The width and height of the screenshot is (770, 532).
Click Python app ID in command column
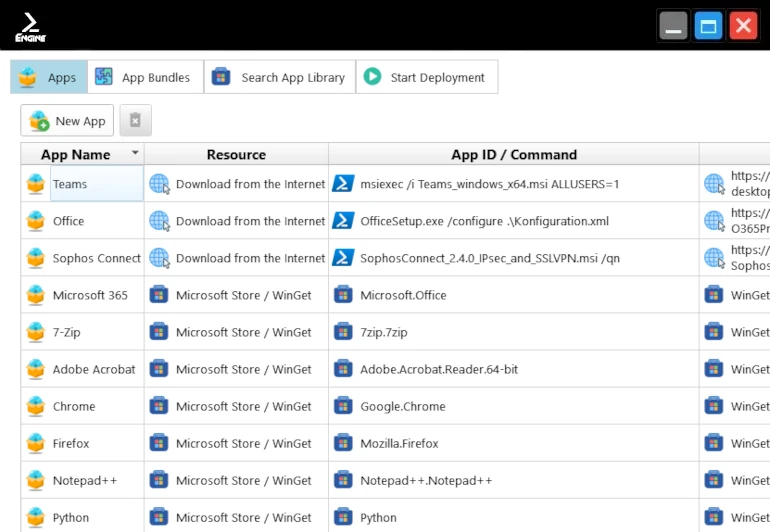coord(378,517)
